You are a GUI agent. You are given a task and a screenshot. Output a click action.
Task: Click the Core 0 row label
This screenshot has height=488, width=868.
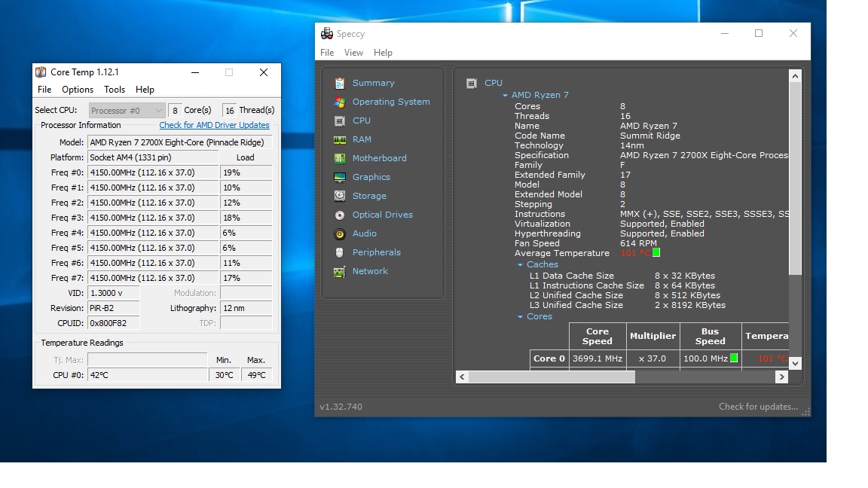[x=549, y=358]
